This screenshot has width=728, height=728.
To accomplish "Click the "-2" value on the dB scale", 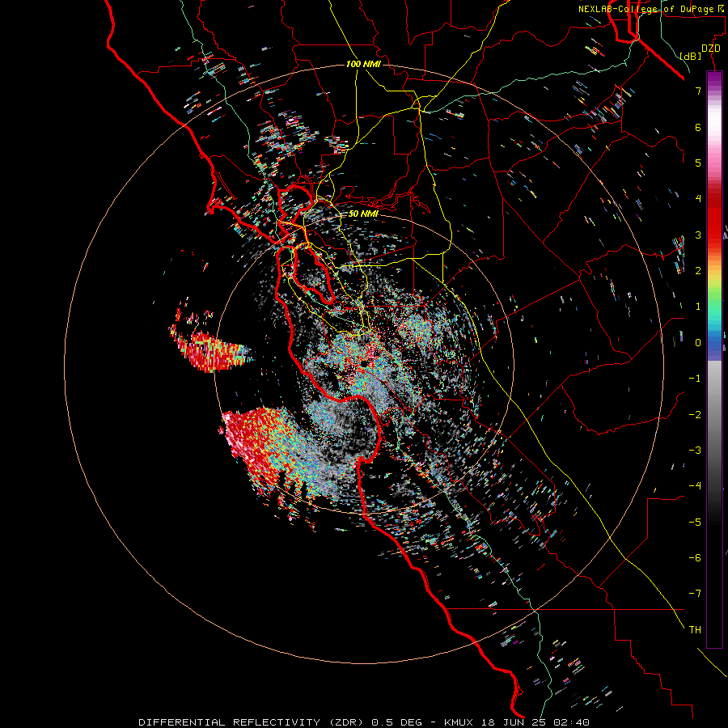I will coord(695,415).
